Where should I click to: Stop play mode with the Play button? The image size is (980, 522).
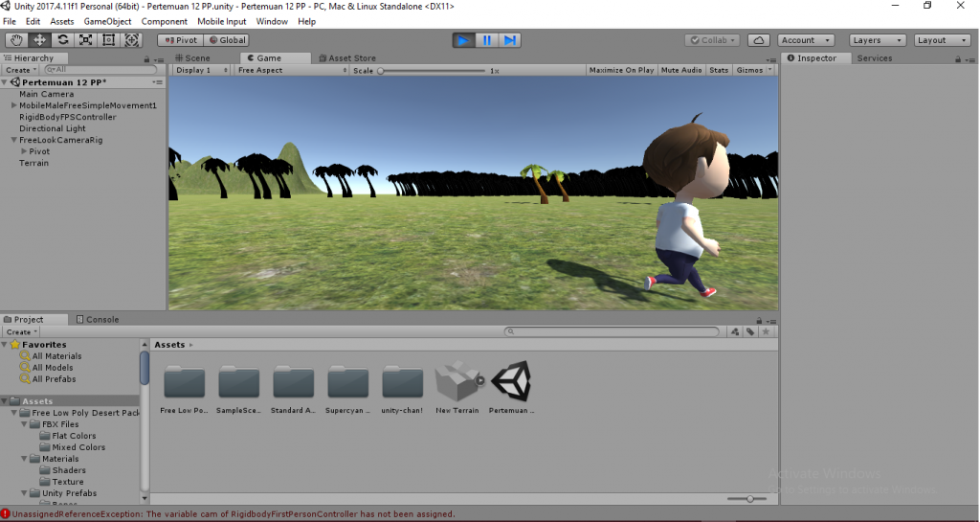tap(463, 40)
